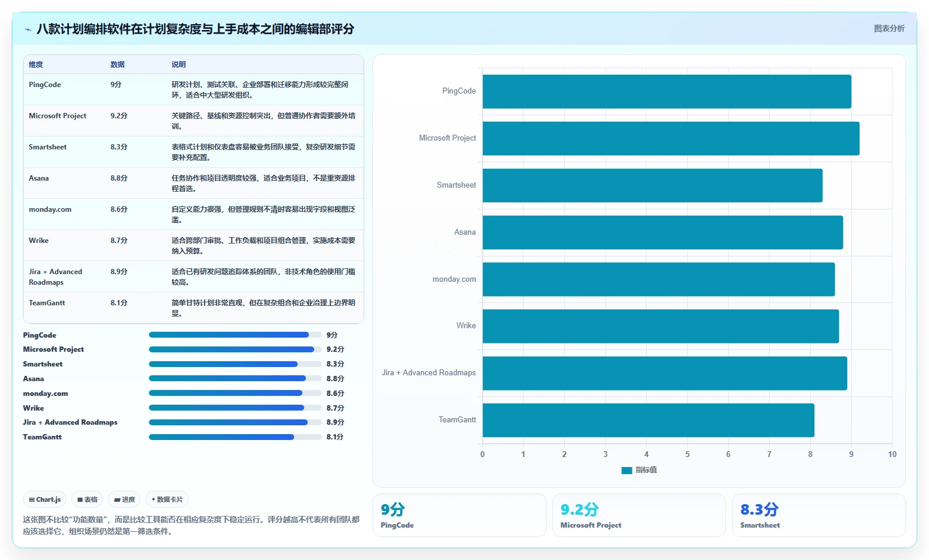The image size is (929, 560).
Task: Click the TeamGantt y-axis label in chart
Action: pyautogui.click(x=457, y=420)
